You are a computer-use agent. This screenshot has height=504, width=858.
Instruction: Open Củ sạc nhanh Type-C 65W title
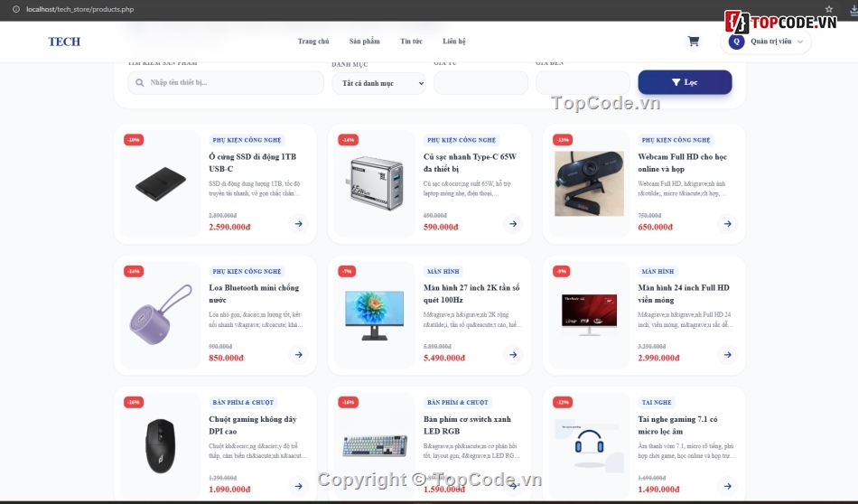pyautogui.click(x=470, y=163)
